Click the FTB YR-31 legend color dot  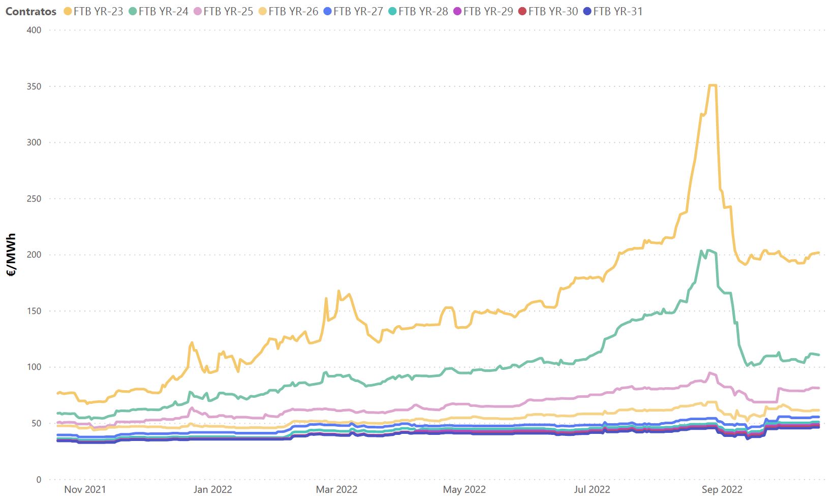click(587, 11)
